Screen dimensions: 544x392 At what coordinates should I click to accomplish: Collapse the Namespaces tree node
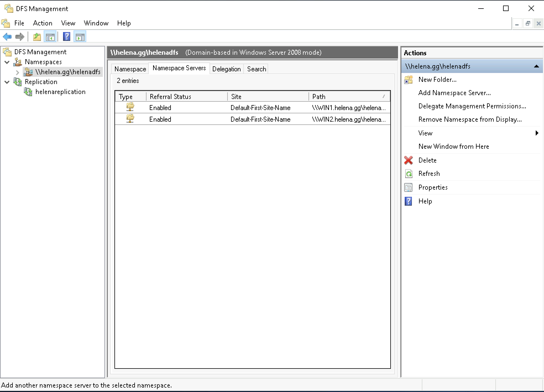click(7, 62)
